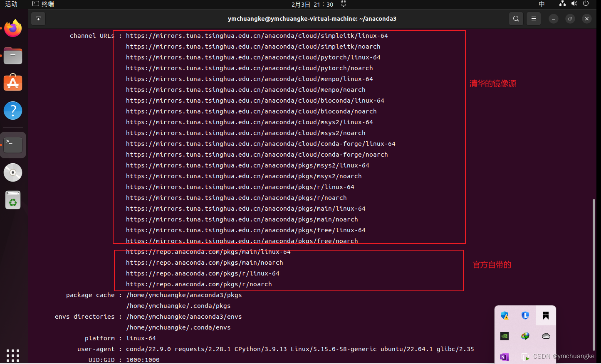Viewport: 601px width, 364px height.
Task: Click the platform value linux-64
Action: coord(141,338)
